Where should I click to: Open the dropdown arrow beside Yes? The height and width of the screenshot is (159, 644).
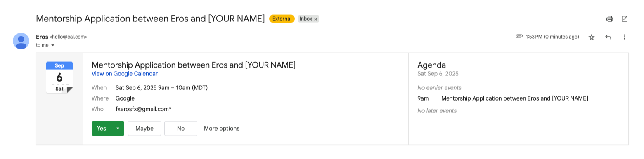click(x=118, y=129)
